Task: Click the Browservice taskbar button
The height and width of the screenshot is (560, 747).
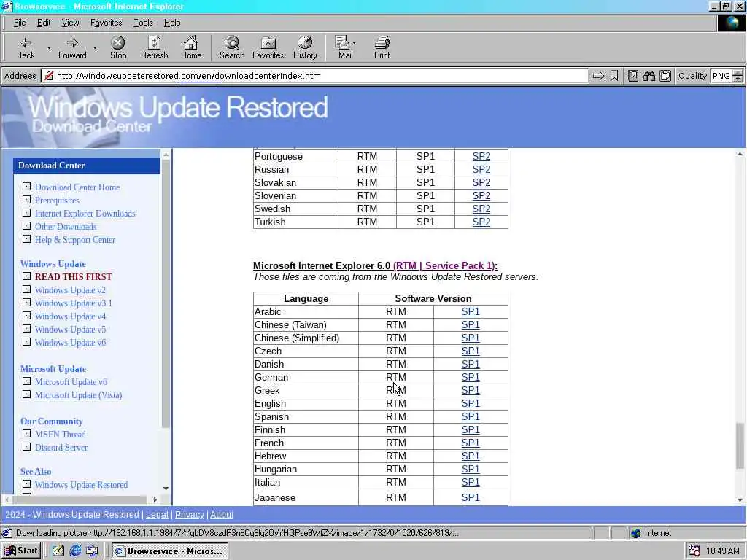Action: pyautogui.click(x=170, y=551)
